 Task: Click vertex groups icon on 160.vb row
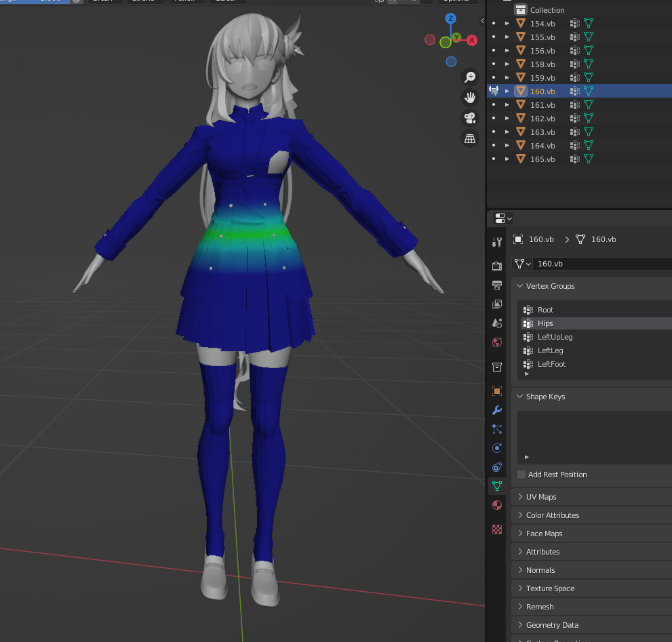tap(575, 92)
